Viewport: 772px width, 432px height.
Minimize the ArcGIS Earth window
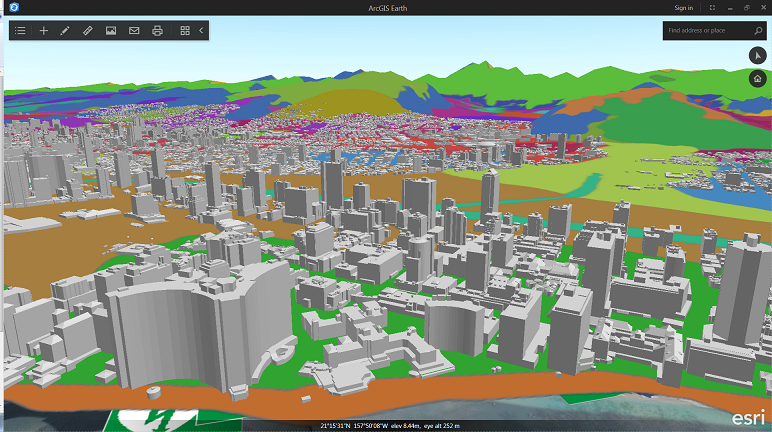(x=728, y=7)
